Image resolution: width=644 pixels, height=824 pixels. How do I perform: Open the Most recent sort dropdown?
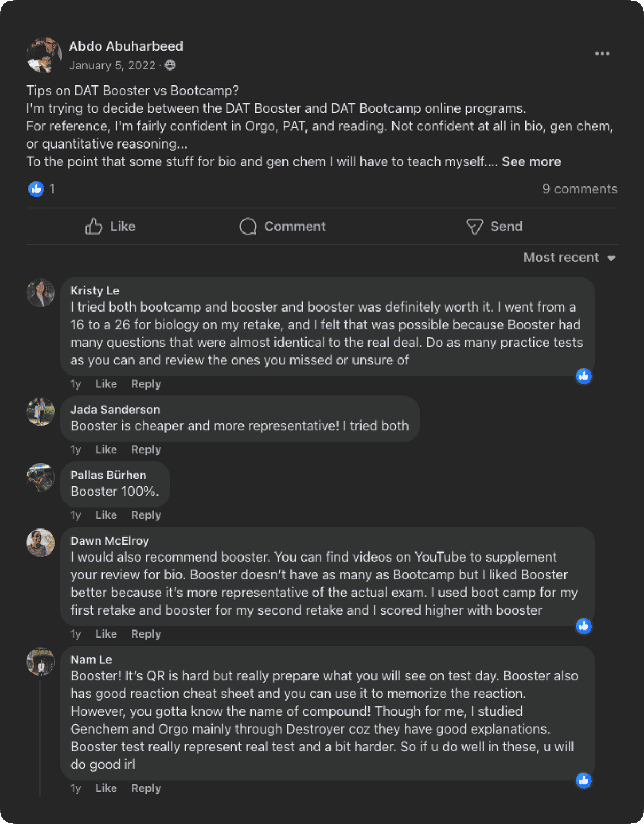coord(569,258)
